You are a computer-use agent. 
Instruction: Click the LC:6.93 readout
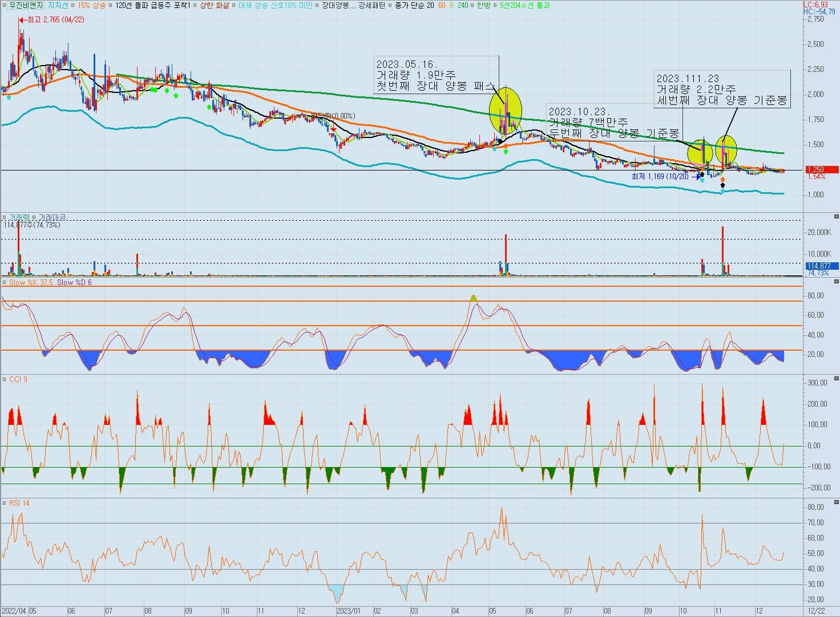click(x=815, y=5)
